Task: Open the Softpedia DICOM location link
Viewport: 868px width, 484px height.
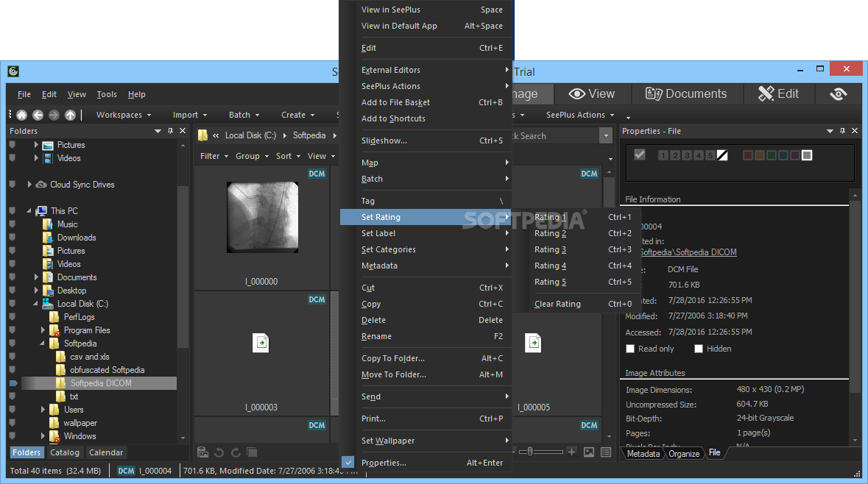Action: pos(688,252)
